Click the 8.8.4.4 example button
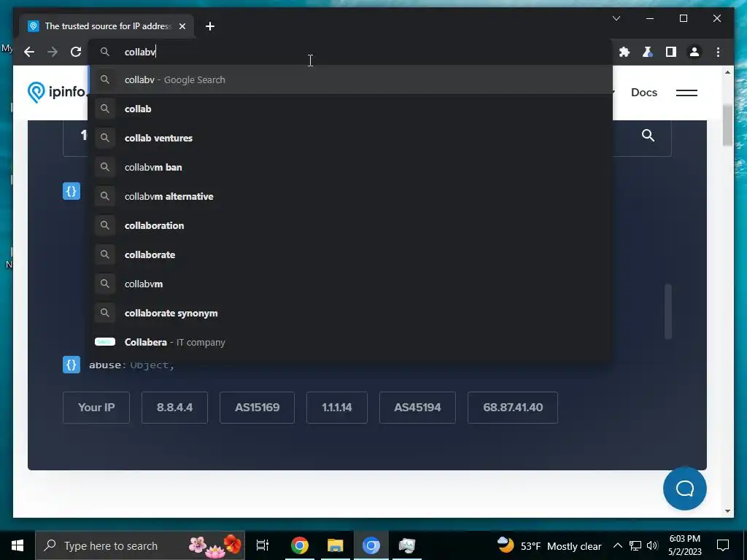 tap(174, 407)
